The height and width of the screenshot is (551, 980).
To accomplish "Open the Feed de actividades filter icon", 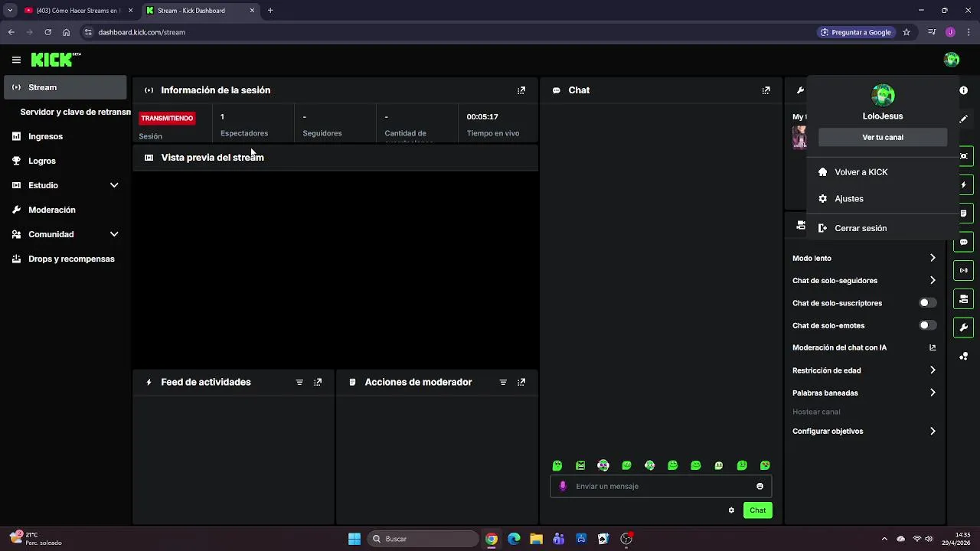I will [x=299, y=382].
